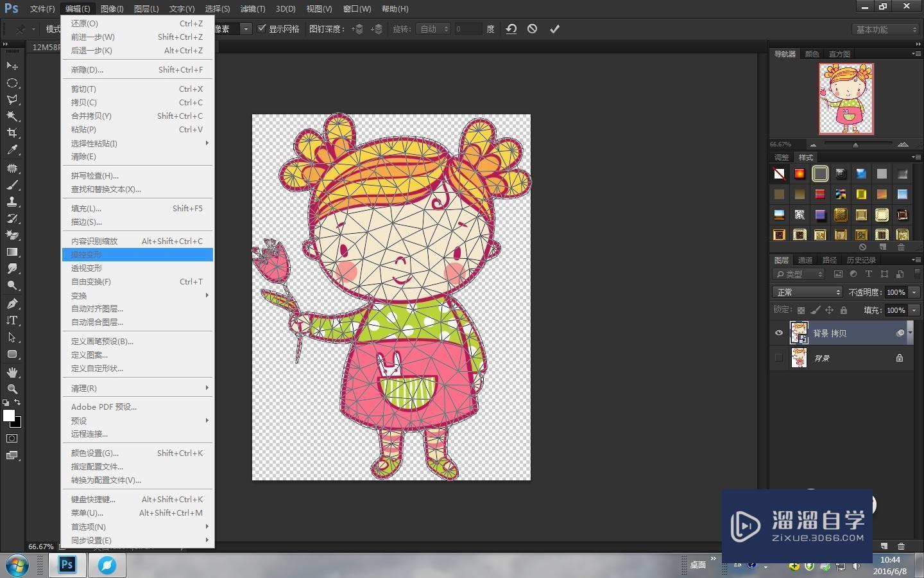
Task: Uncheck the 显示网格 checkbox
Action: [x=262, y=29]
